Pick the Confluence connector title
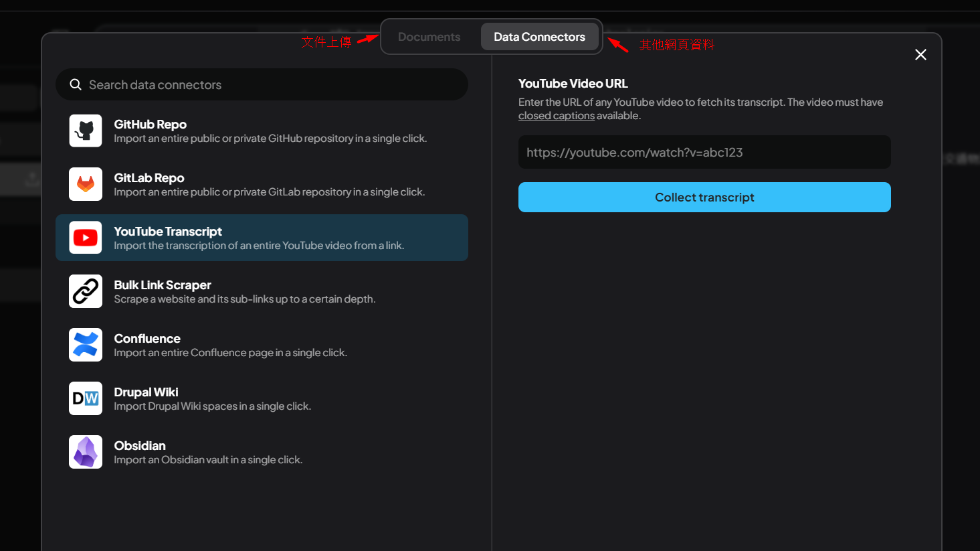Screen dimensions: 980x551 click(x=147, y=339)
